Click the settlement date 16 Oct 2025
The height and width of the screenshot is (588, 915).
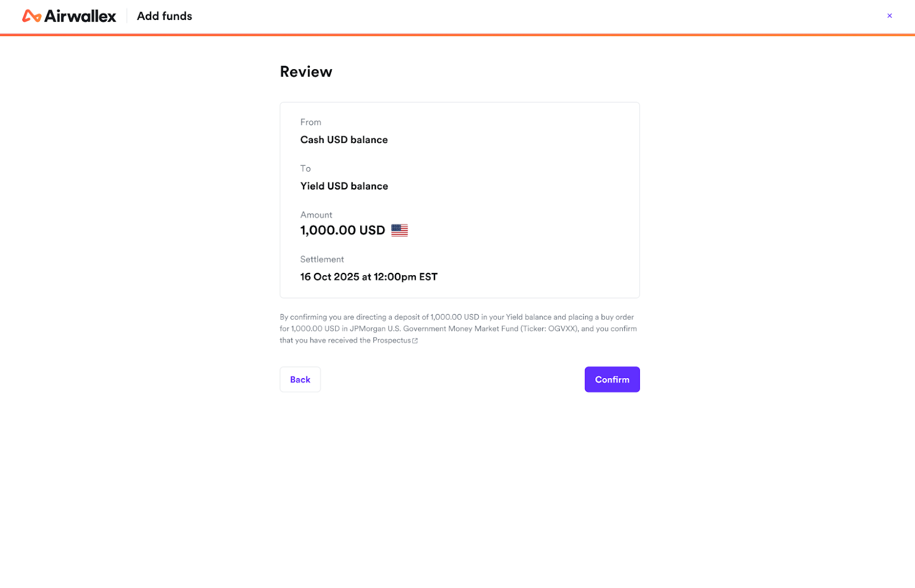(329, 277)
